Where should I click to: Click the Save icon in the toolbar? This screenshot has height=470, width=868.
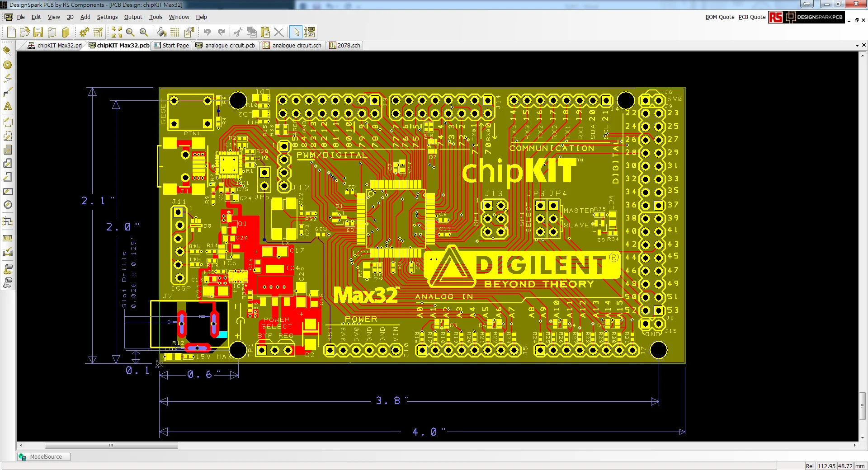pos(38,32)
